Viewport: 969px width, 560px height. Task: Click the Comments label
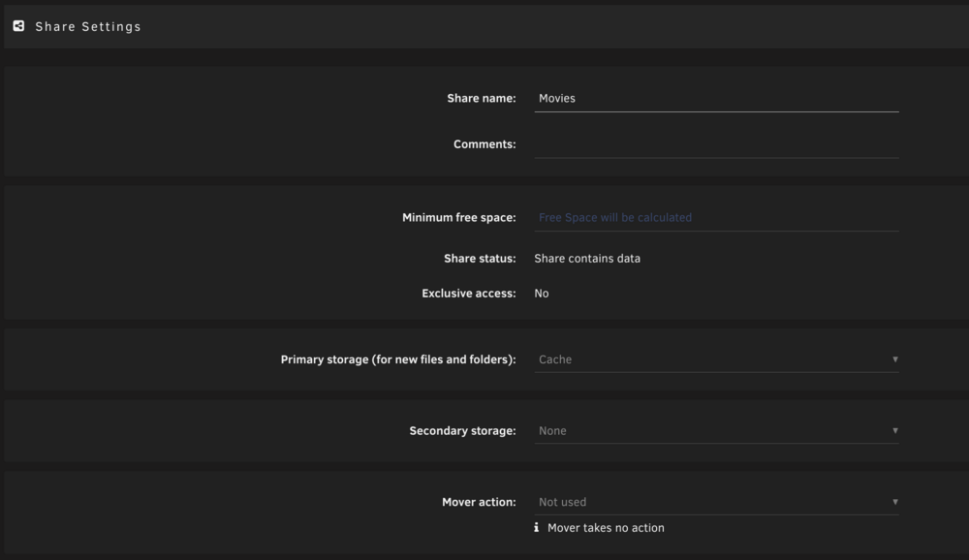[484, 144]
